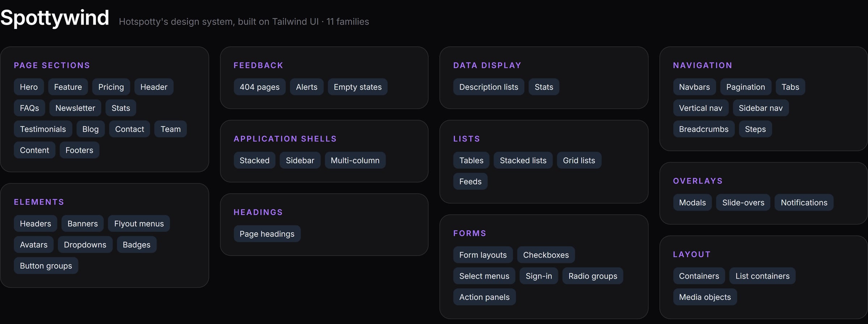Click the Spottywind page title
This screenshot has height=324, width=868.
click(x=55, y=18)
